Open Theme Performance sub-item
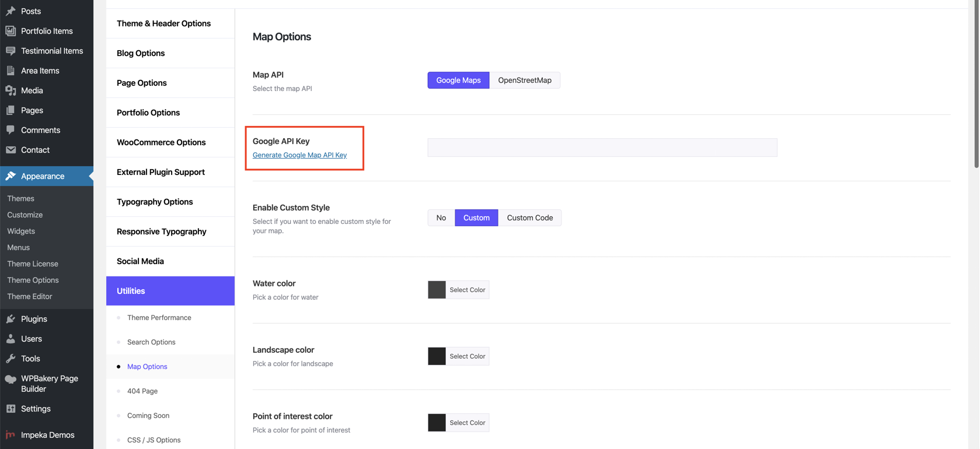The image size is (980, 449). (x=159, y=318)
